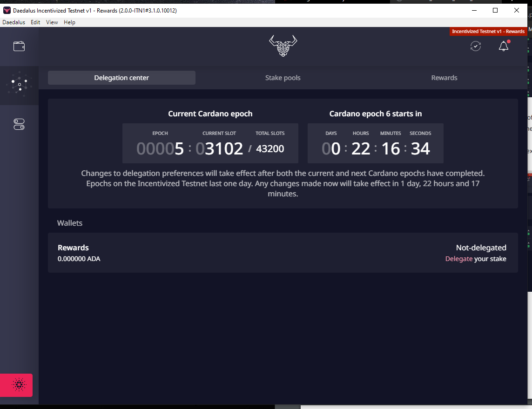Click the Cardano epoch 6 starts in heading

point(375,114)
